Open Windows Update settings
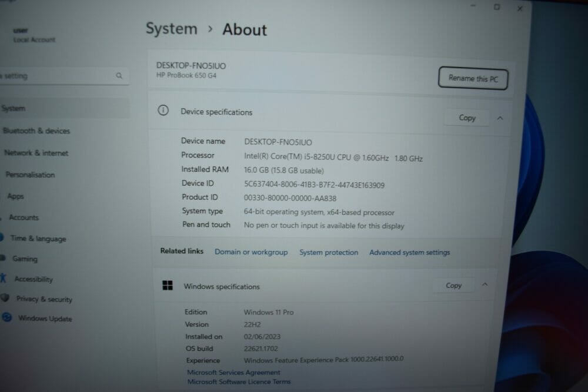 click(45, 319)
